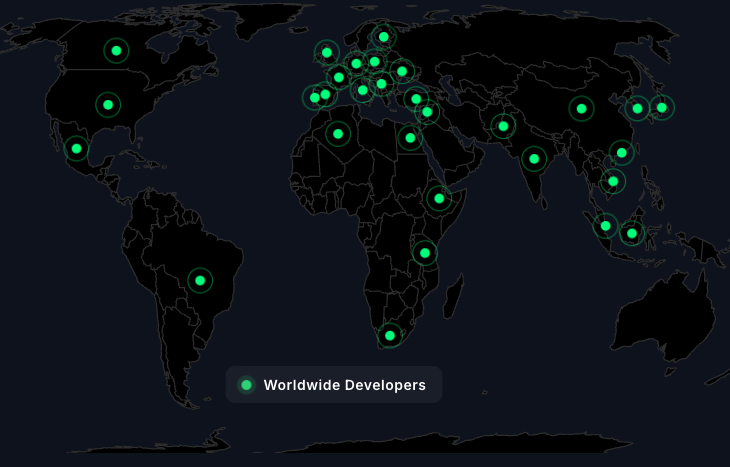Select the United States developer marker
Screen dimensions: 730x467
pos(108,105)
